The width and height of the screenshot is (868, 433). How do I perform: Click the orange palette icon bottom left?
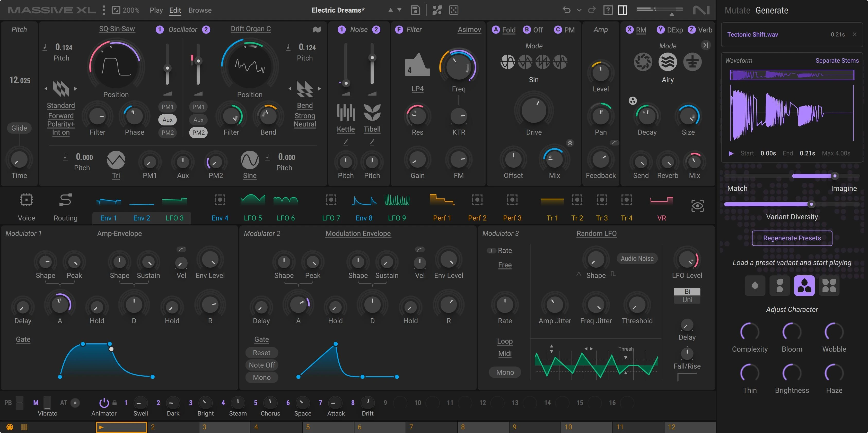[x=10, y=427]
